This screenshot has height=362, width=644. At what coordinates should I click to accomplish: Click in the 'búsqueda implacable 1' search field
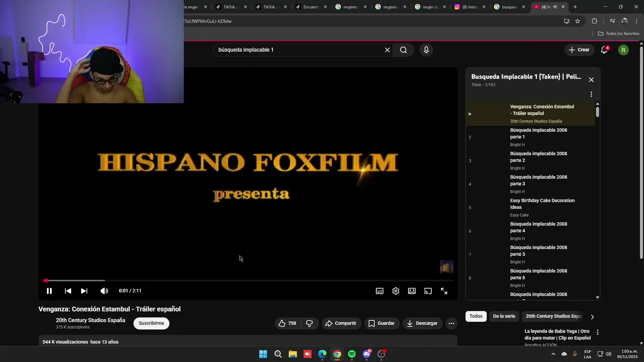click(x=299, y=50)
